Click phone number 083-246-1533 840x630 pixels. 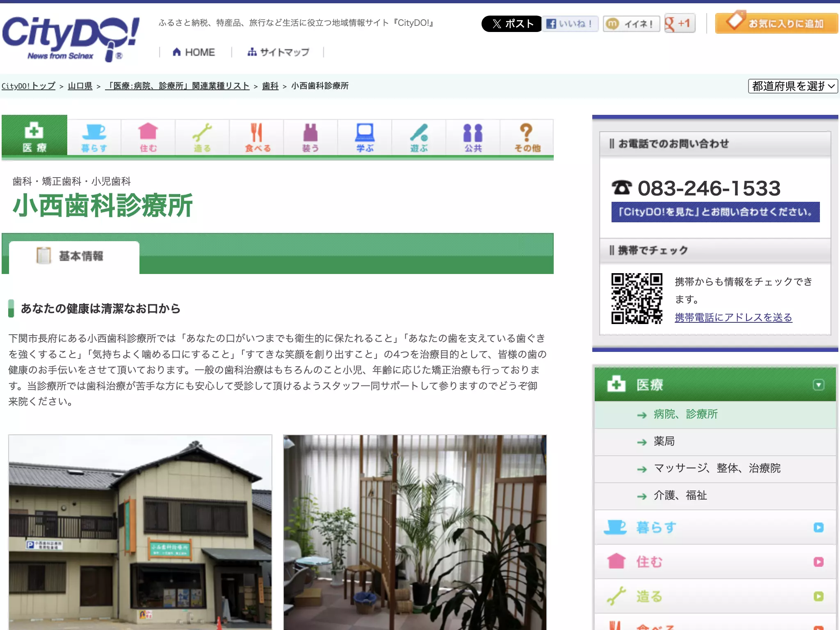pyautogui.click(x=709, y=188)
